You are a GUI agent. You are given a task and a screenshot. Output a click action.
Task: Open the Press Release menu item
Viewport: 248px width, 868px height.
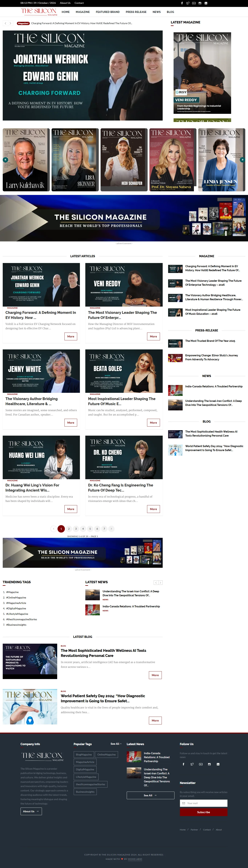pos(136,12)
